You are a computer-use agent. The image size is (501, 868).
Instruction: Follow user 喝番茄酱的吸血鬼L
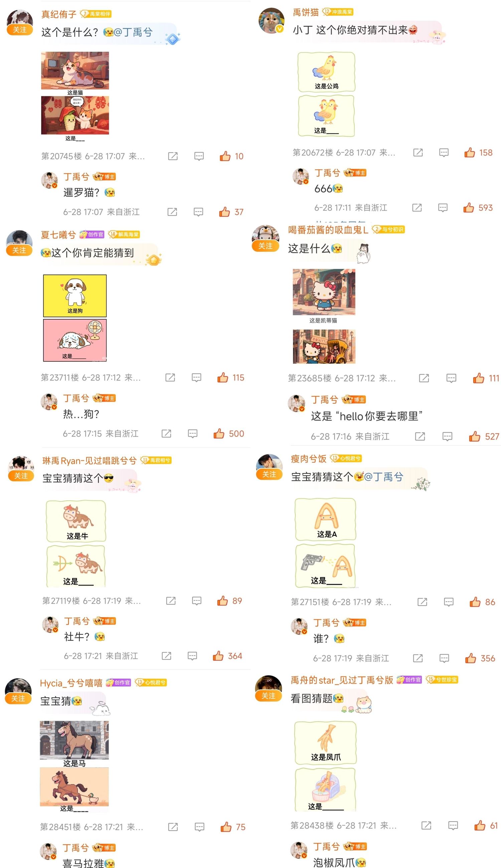click(265, 246)
